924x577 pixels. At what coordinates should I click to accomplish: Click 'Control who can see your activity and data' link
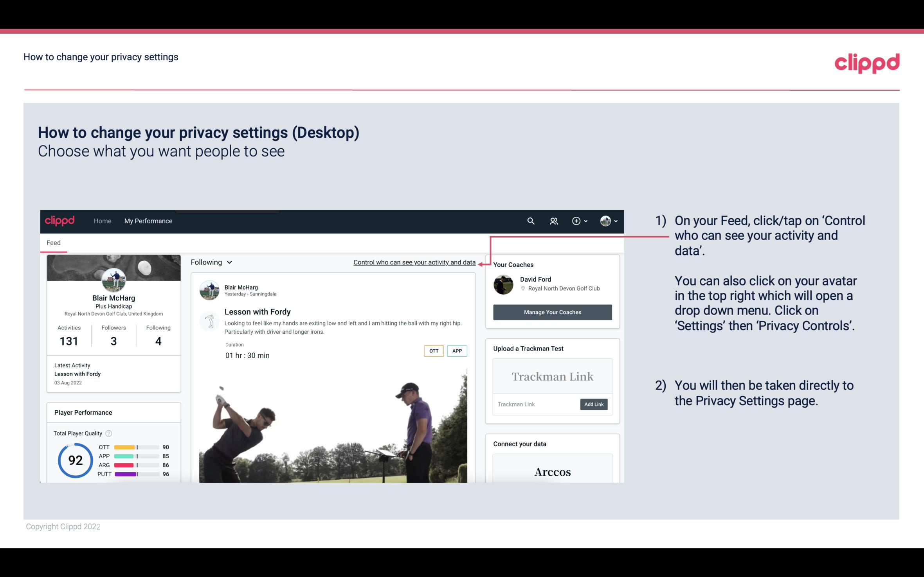(414, 262)
